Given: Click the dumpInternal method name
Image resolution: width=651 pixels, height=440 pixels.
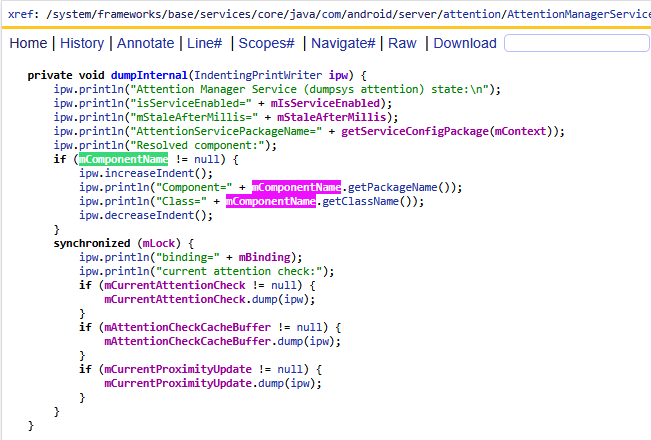Looking at the screenshot, I should (149, 75).
